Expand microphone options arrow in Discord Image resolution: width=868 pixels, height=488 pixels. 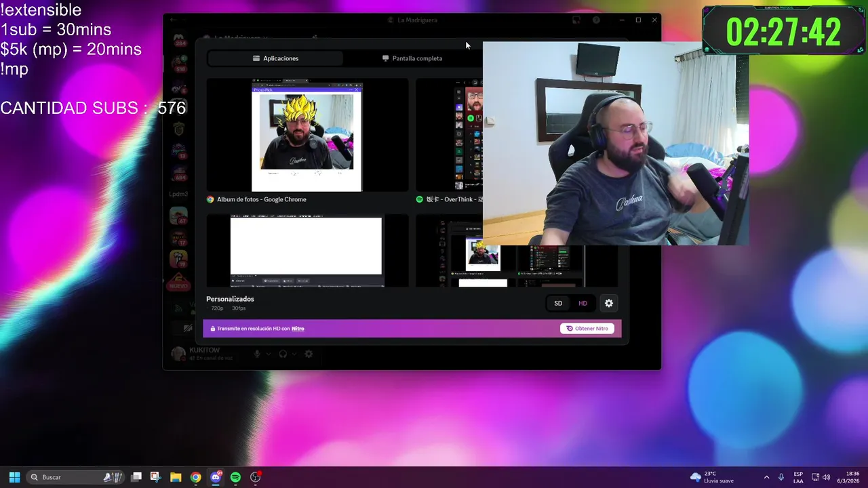(269, 354)
